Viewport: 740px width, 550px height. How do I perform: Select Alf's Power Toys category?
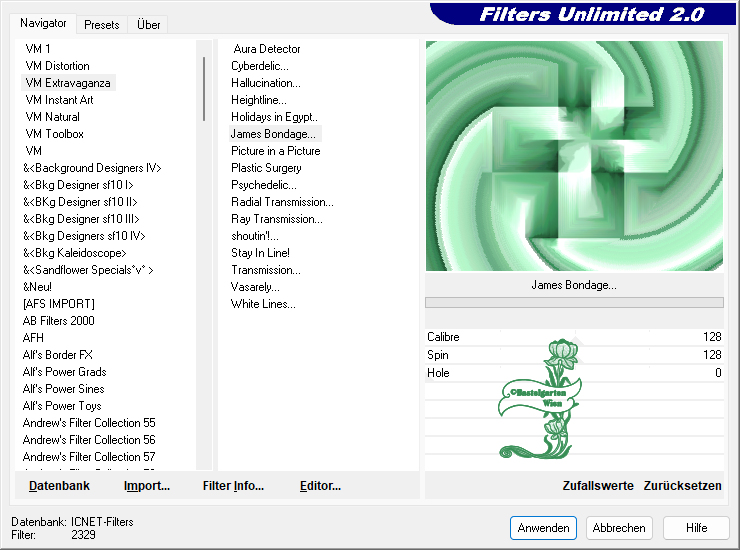62,406
